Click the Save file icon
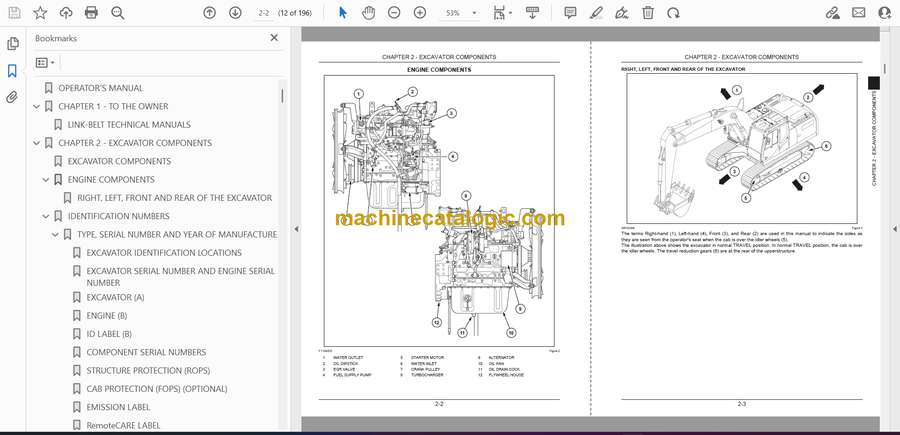900x435 pixels. 14,13
